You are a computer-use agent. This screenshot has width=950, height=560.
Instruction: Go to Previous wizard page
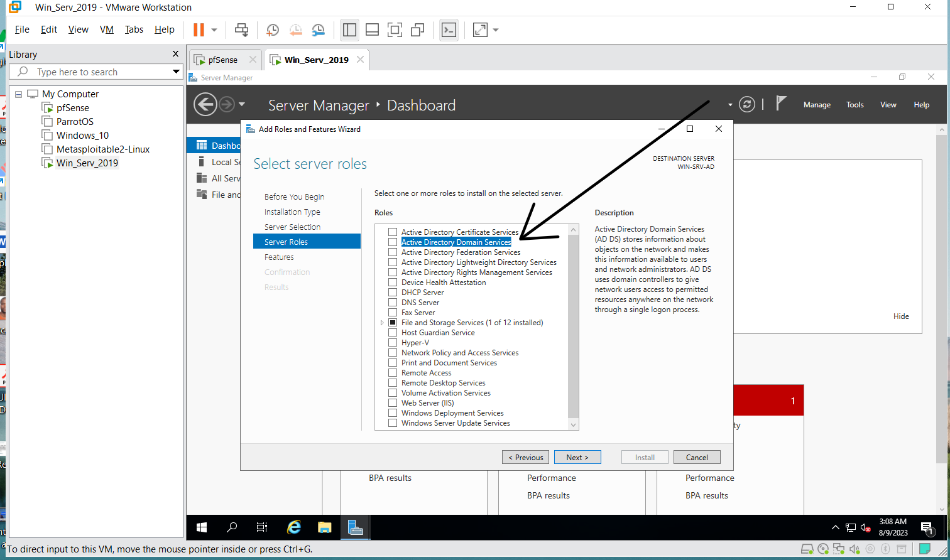coord(526,457)
